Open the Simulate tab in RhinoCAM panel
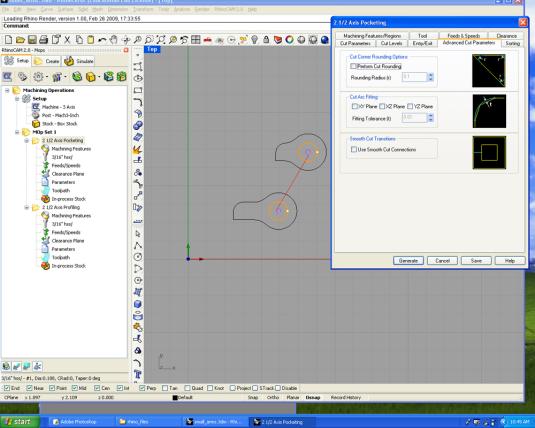 point(79,61)
